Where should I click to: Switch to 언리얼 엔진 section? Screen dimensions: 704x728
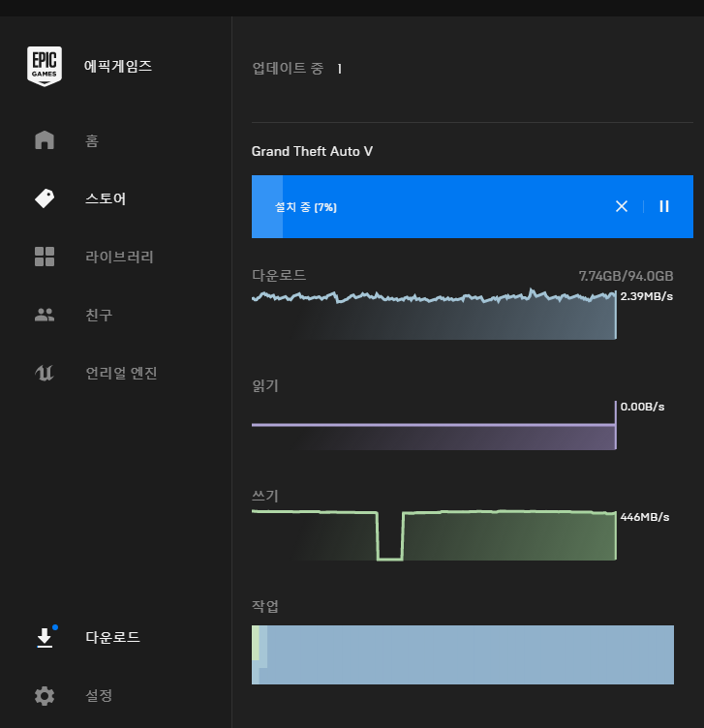121,373
